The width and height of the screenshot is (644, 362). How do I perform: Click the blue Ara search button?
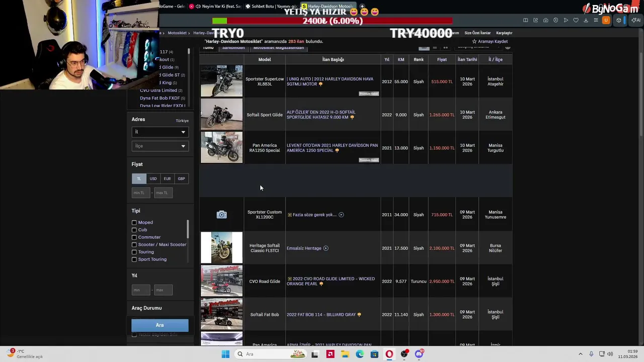point(160,325)
